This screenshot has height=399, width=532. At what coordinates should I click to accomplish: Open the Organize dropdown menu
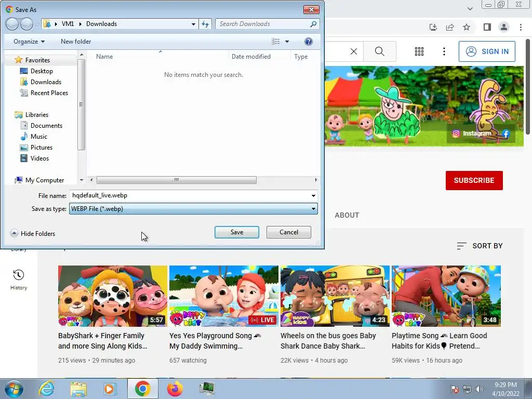click(x=29, y=42)
